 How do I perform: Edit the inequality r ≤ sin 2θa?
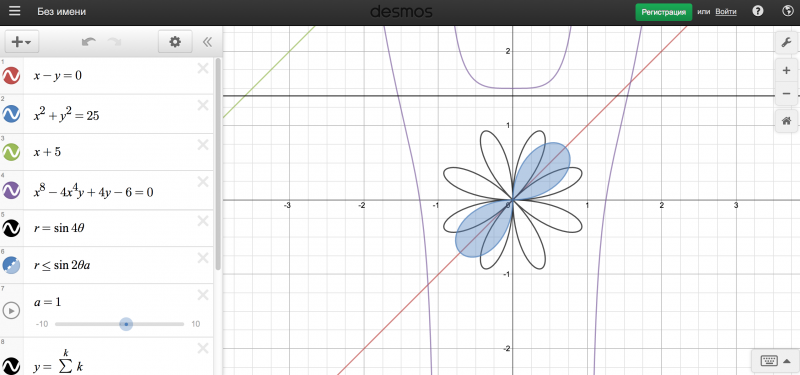click(62, 265)
